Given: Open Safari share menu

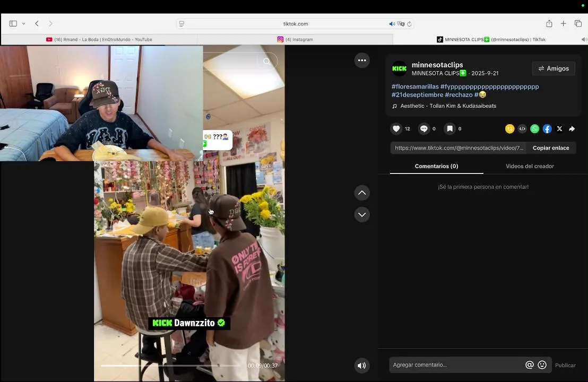Looking at the screenshot, I should (x=549, y=24).
